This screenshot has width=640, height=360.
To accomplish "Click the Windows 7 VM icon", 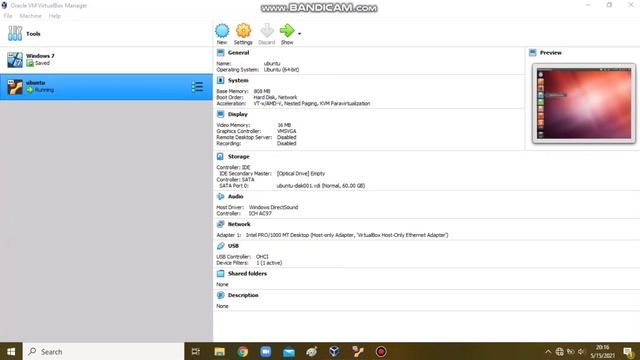I will (15, 60).
